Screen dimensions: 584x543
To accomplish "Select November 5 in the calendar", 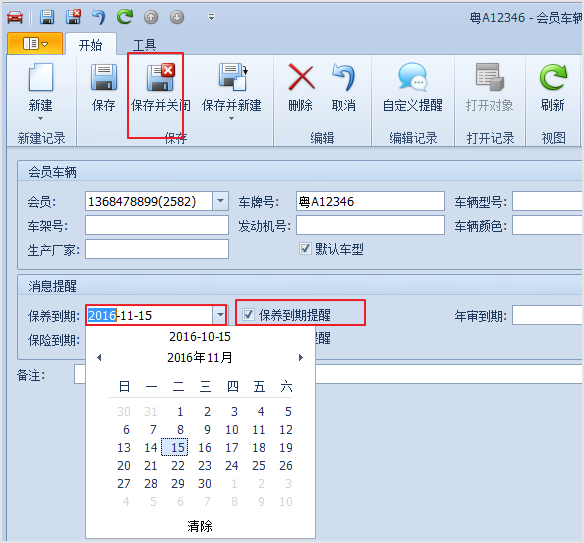I will click(x=288, y=412).
